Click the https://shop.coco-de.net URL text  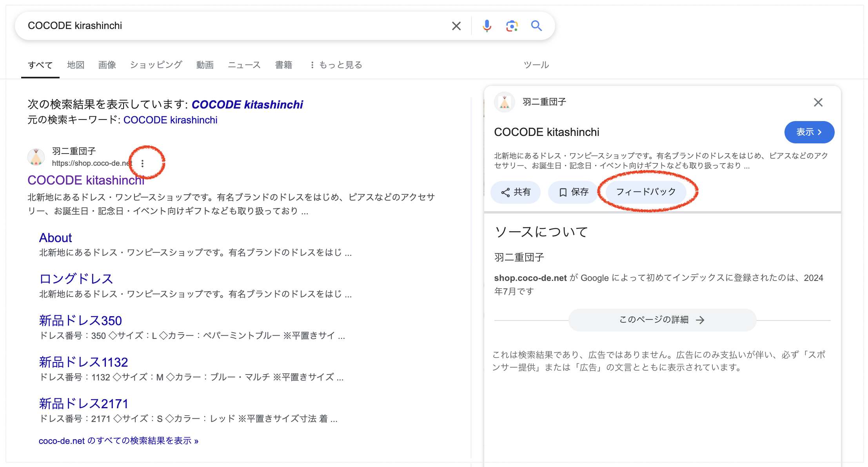tap(92, 163)
